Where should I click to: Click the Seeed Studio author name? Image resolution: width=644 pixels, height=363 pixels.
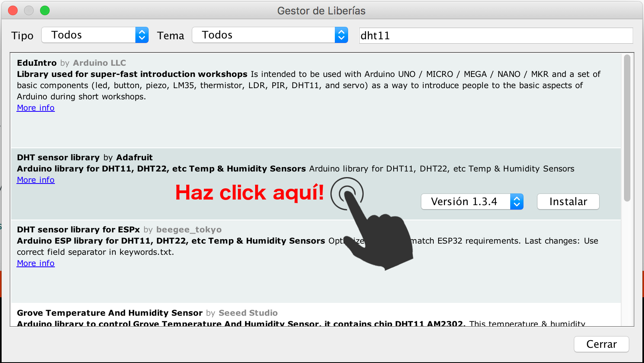[248, 313]
